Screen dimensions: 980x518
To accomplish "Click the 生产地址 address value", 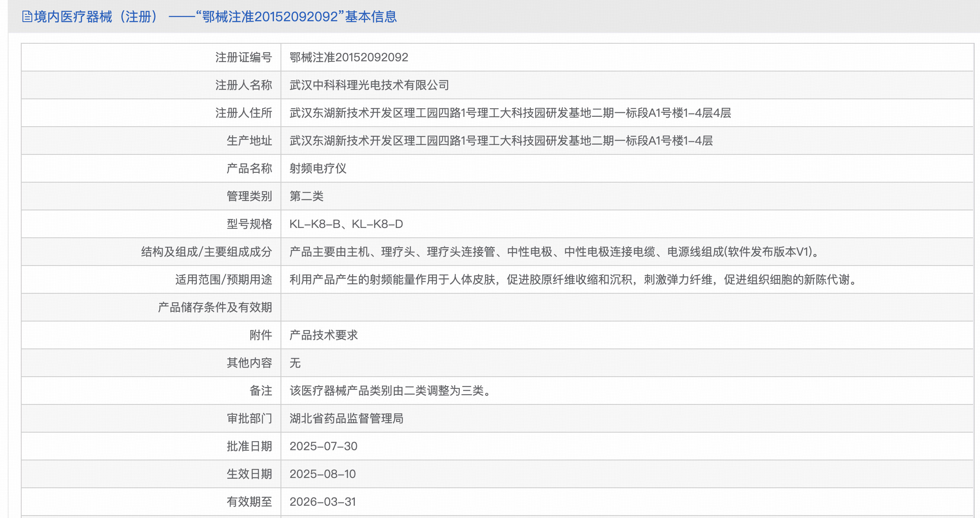I will tap(501, 141).
